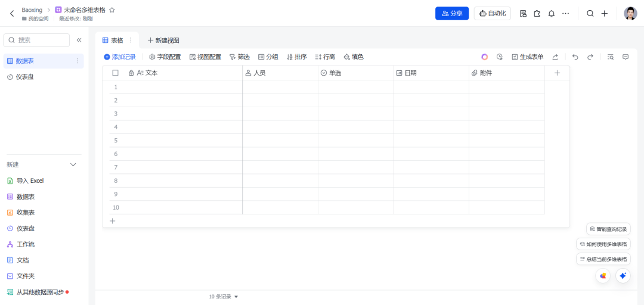Click the 单选 column header
This screenshot has width=644, height=305.
pos(356,73)
